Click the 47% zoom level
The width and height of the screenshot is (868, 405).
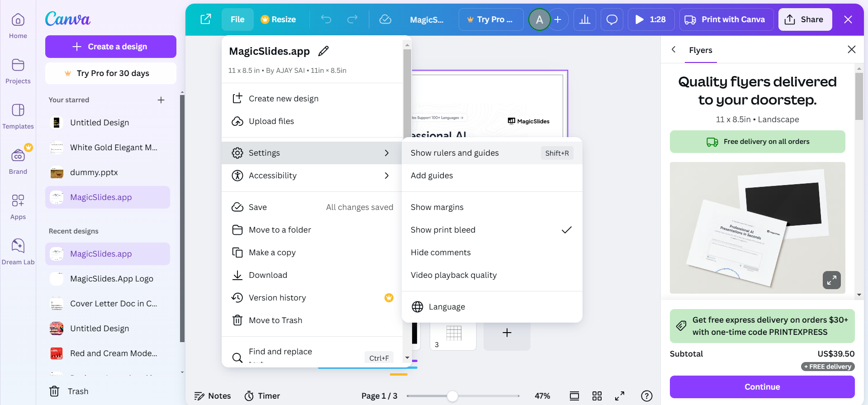542,396
